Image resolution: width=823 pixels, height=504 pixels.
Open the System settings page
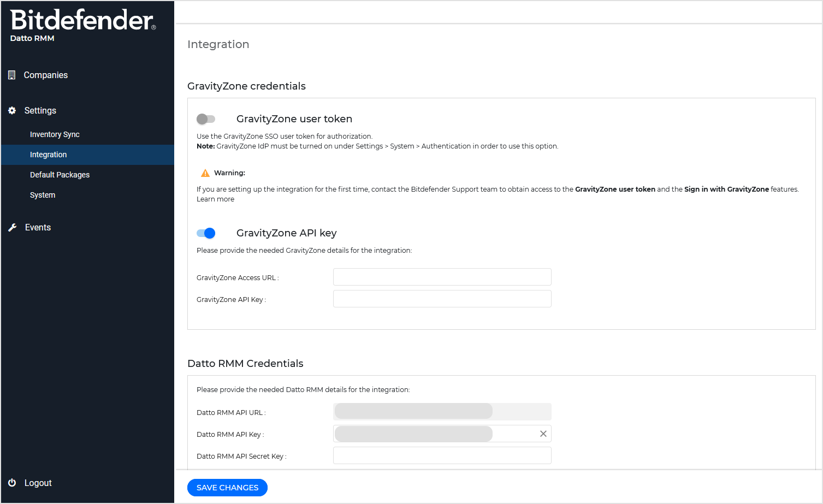click(x=43, y=195)
